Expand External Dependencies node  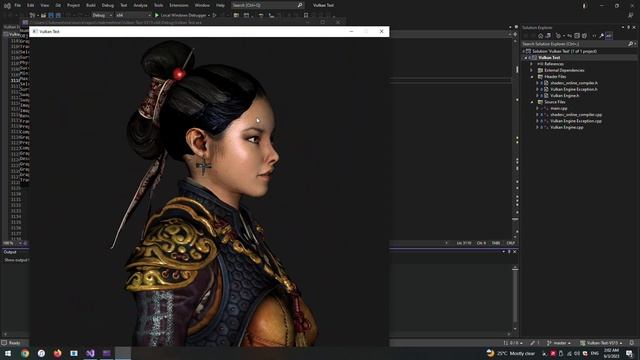[x=531, y=70]
